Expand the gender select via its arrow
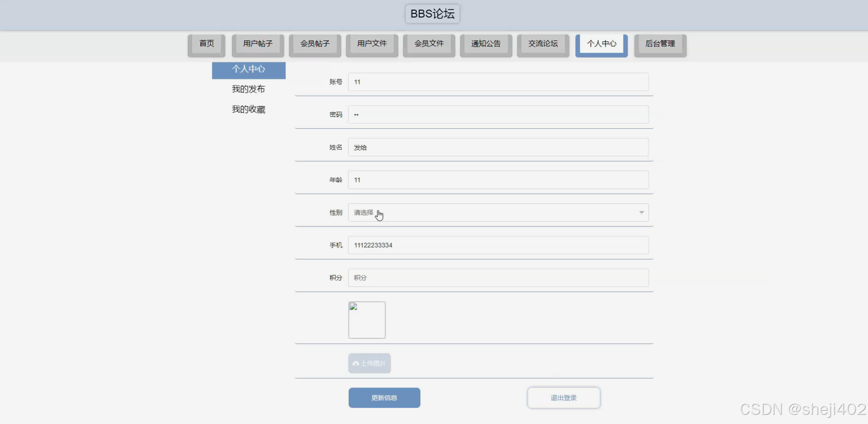The width and height of the screenshot is (868, 424). [641, 212]
